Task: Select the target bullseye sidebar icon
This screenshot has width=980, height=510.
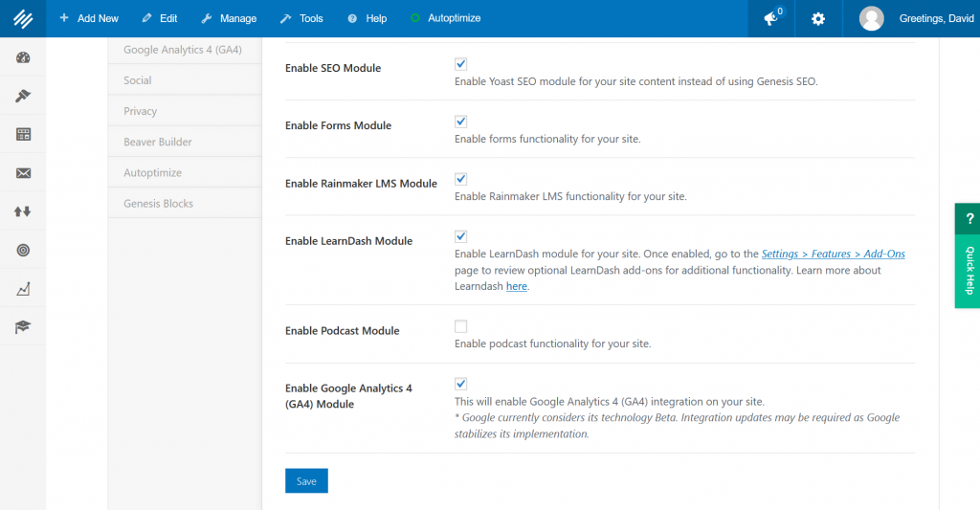Action: click(23, 250)
